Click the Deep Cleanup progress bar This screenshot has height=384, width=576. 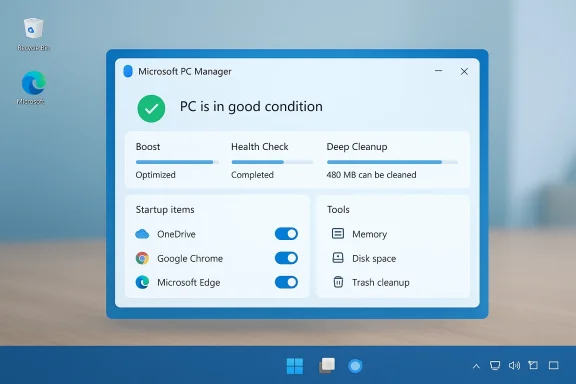(x=392, y=162)
